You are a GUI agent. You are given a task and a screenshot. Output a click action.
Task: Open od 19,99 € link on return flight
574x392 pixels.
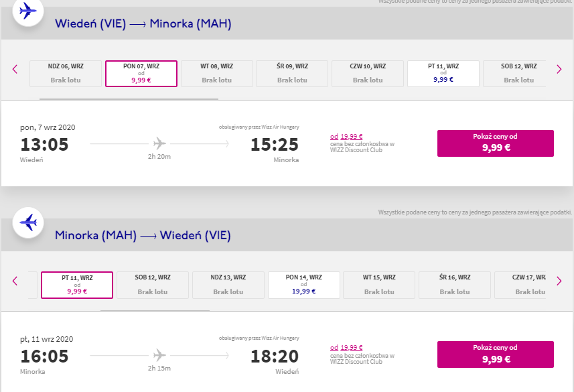346,347
